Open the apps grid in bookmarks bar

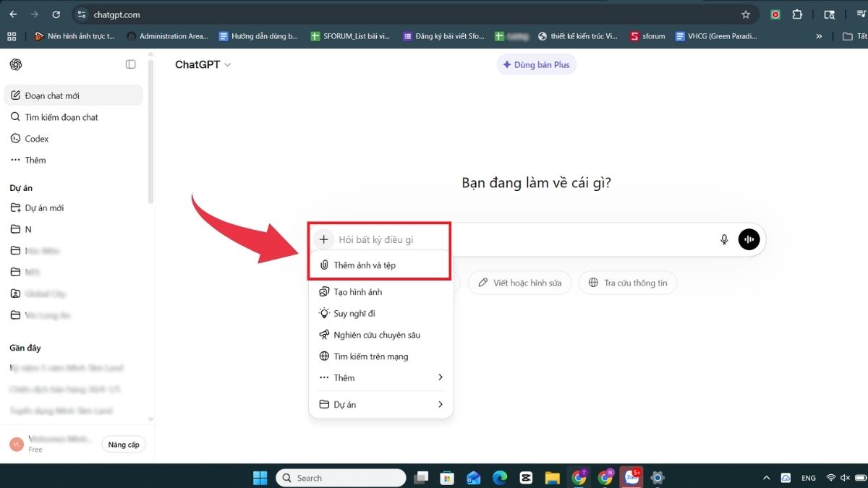(x=12, y=36)
